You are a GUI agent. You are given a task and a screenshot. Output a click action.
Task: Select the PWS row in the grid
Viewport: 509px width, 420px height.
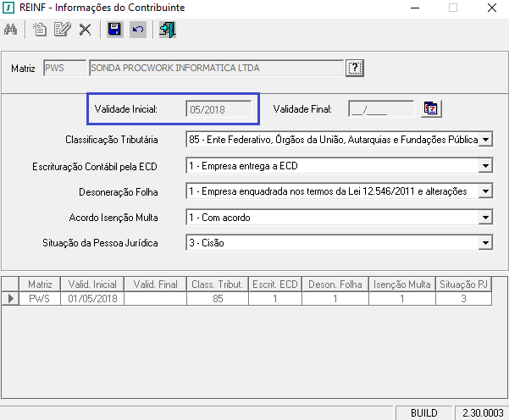pyautogui.click(x=40, y=298)
